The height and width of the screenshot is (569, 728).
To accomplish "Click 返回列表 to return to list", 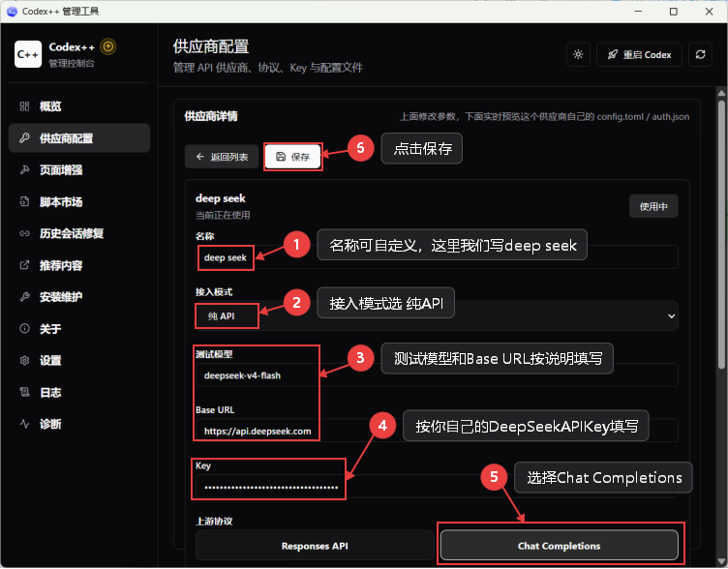I will click(x=222, y=157).
